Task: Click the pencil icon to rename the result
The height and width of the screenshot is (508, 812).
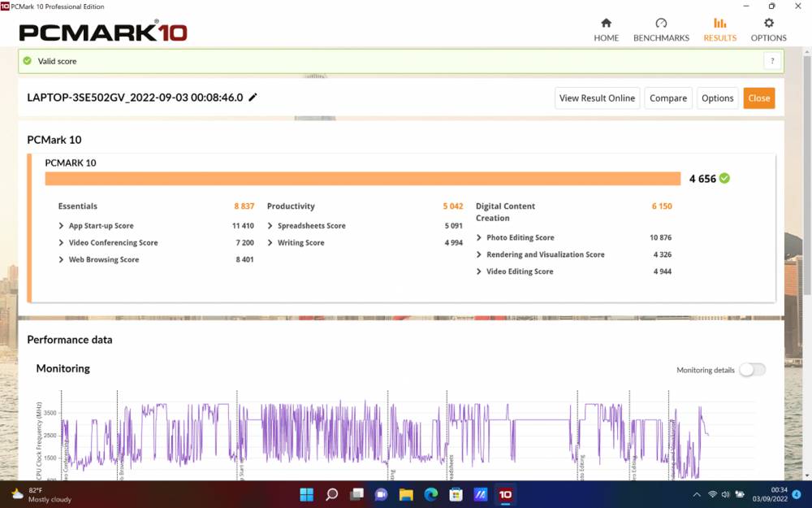Action: click(253, 98)
